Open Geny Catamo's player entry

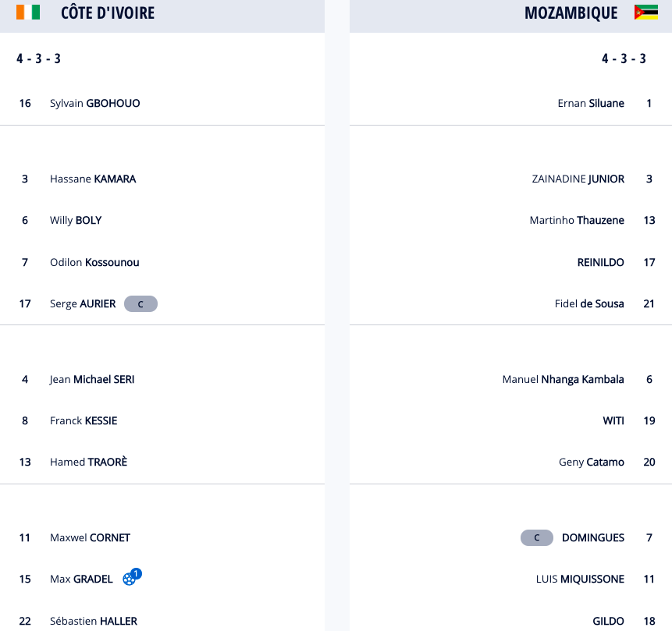point(591,462)
